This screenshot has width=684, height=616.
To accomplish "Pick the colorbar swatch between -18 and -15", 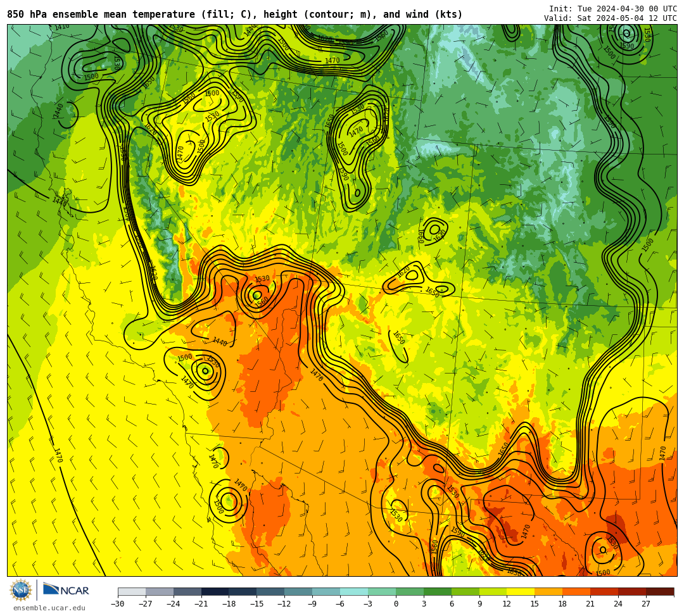I will point(243,591).
